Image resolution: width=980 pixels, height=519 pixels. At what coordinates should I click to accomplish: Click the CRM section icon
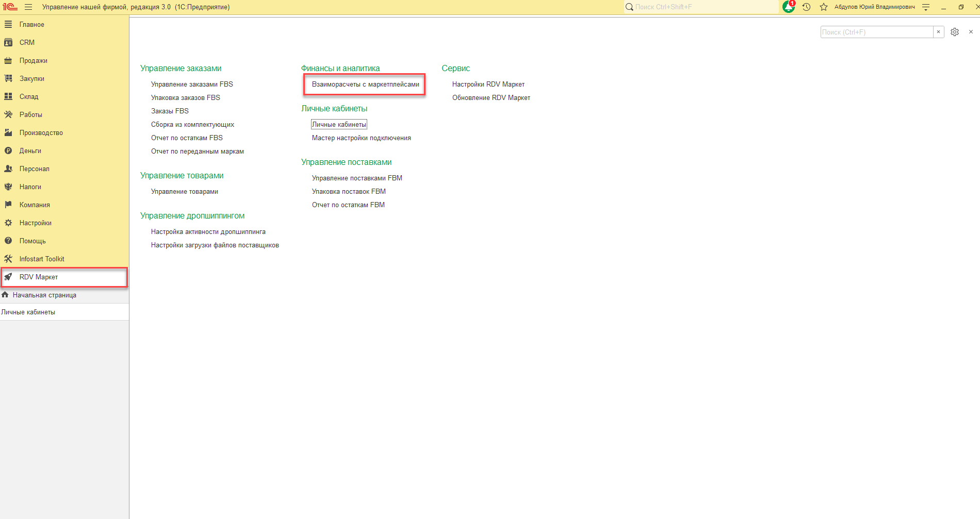tap(8, 42)
